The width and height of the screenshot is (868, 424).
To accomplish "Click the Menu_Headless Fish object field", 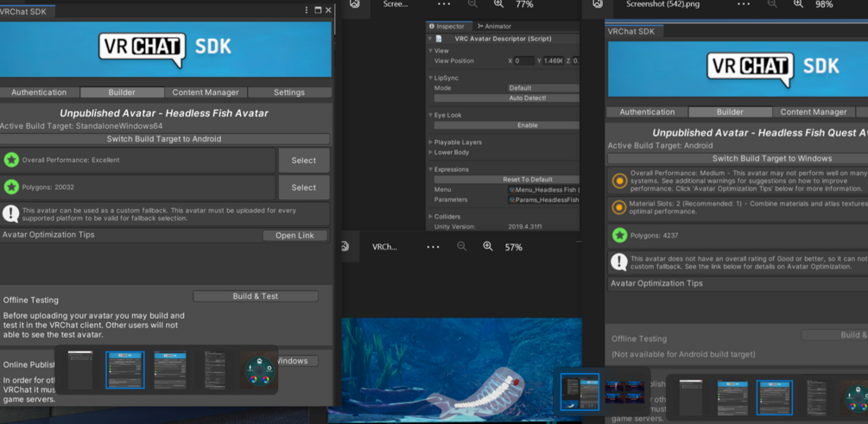I will (x=543, y=190).
